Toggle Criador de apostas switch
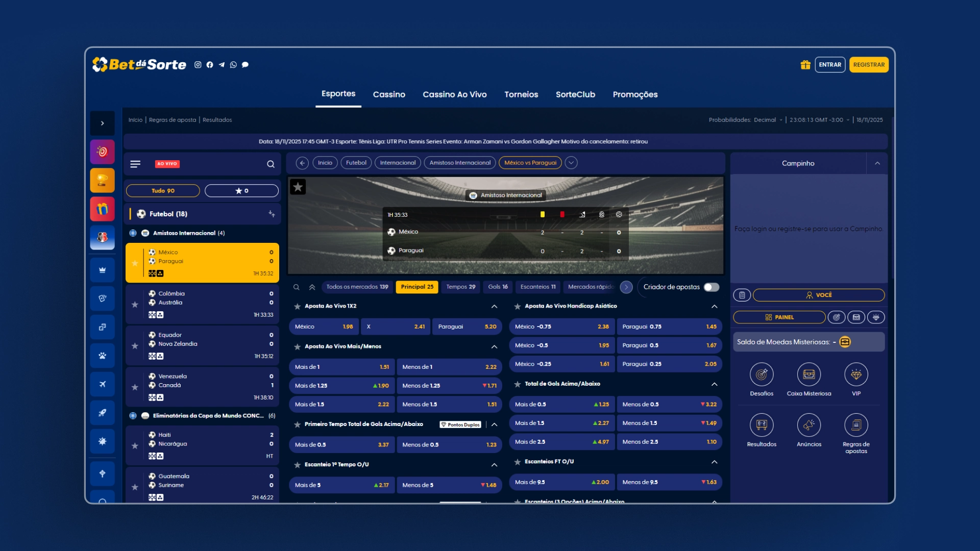Viewport: 980px width, 551px height. point(711,287)
